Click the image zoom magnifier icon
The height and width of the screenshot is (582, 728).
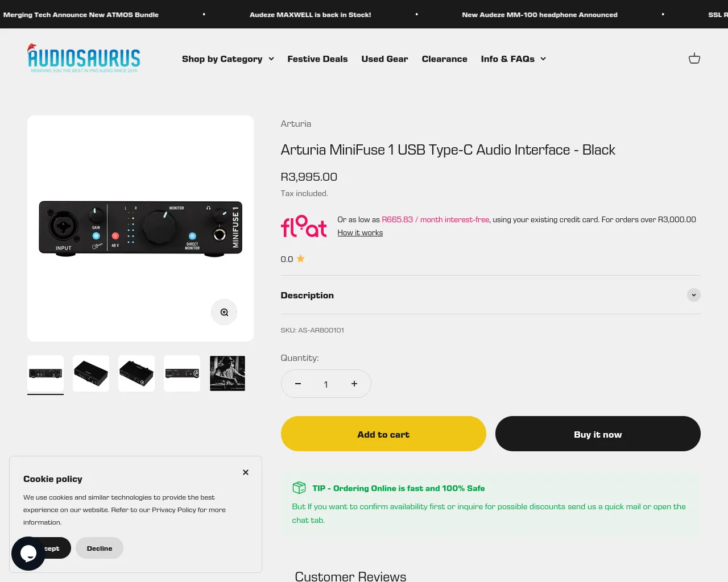click(224, 312)
